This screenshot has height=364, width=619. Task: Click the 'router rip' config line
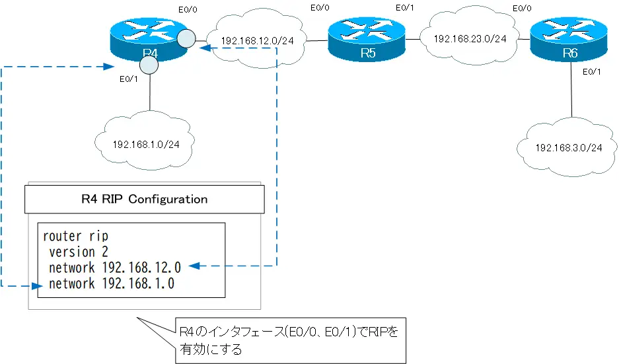point(75,236)
